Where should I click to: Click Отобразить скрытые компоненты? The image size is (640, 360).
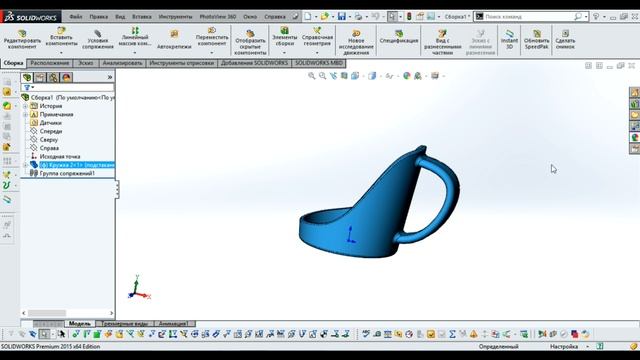250,42
